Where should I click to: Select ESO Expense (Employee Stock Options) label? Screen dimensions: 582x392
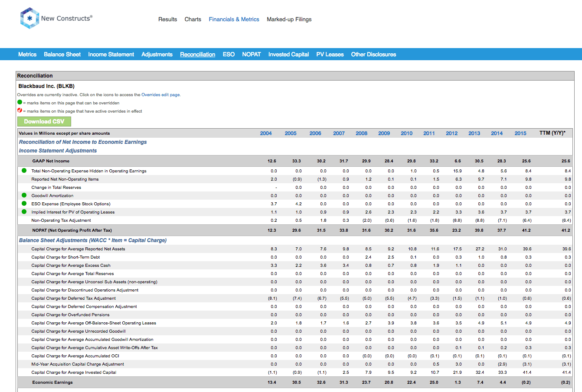point(71,204)
